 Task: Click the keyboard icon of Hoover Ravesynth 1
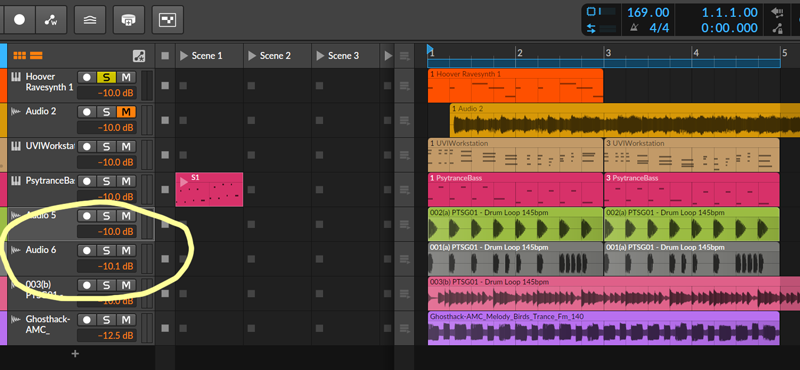15,77
